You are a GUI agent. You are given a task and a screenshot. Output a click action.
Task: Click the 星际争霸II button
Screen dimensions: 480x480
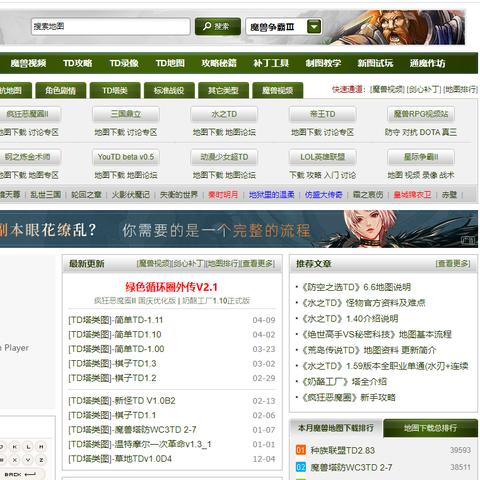[x=421, y=157]
